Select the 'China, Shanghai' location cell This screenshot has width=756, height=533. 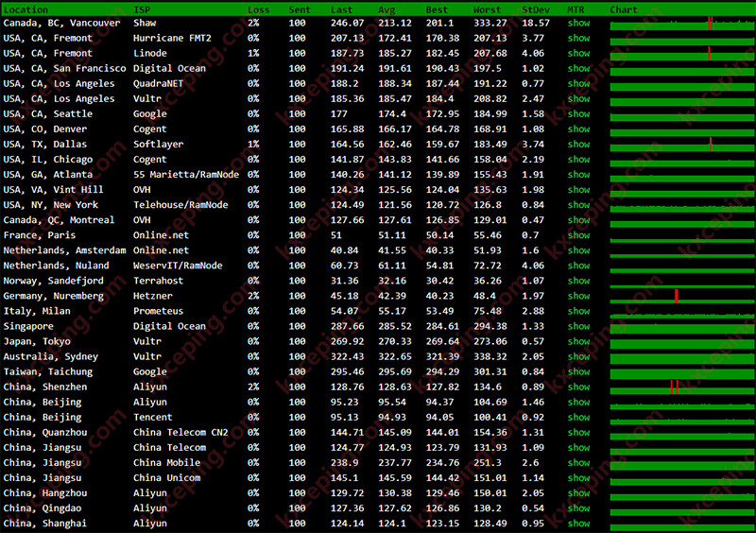pyautogui.click(x=44, y=524)
